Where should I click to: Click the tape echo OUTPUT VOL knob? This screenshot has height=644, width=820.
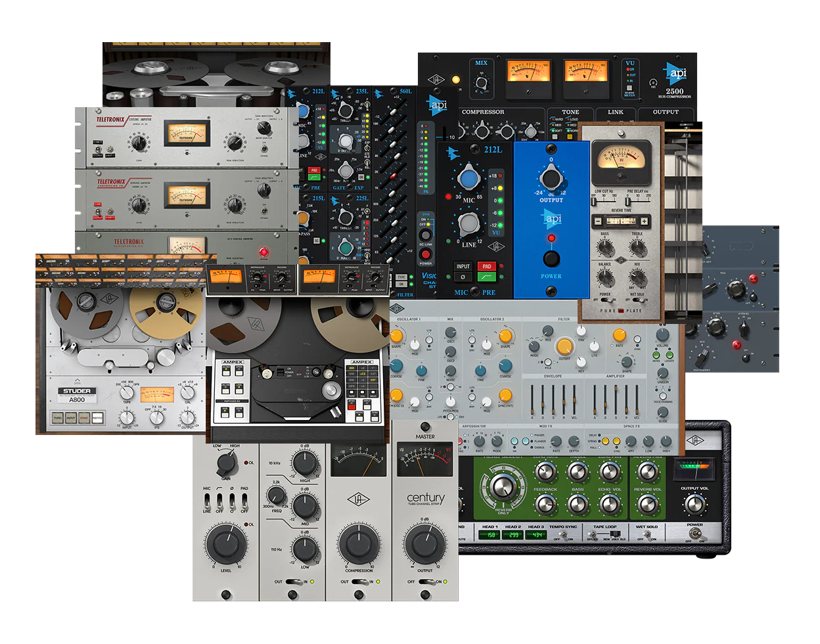point(695,505)
